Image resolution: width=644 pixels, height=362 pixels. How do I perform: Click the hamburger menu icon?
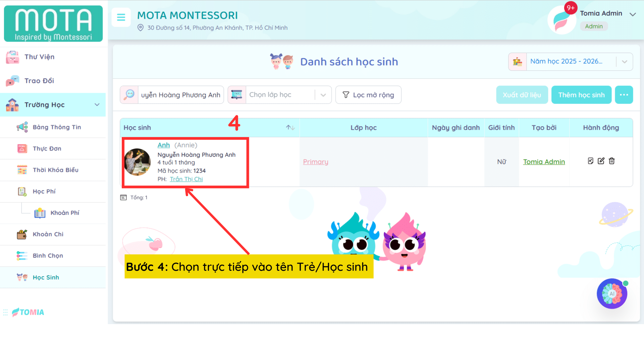(121, 17)
